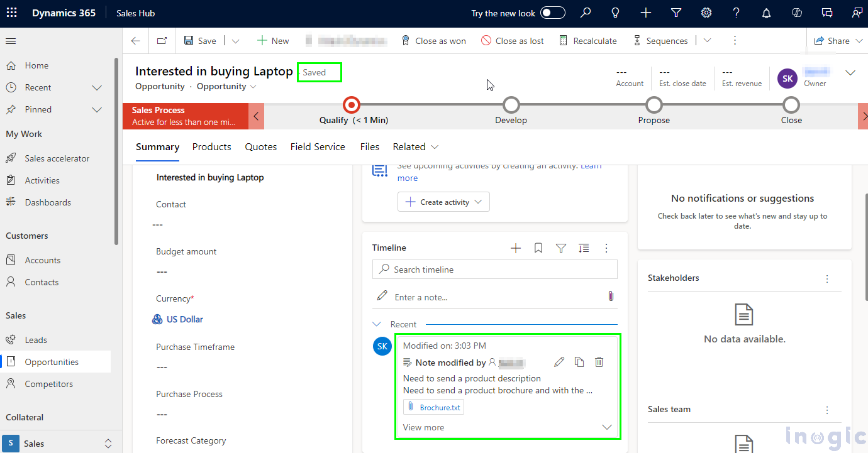Image resolution: width=868 pixels, height=453 pixels.
Task: Delete the note using the trash icon
Action: pos(599,362)
